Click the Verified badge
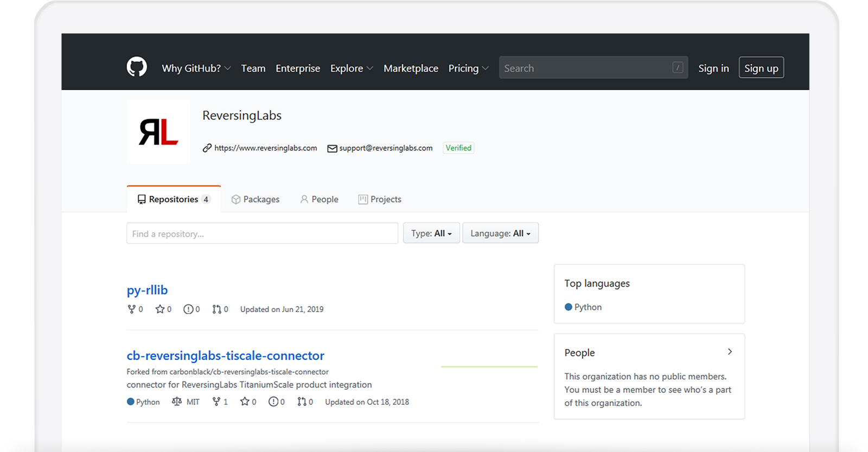The width and height of the screenshot is (868, 452). [458, 148]
